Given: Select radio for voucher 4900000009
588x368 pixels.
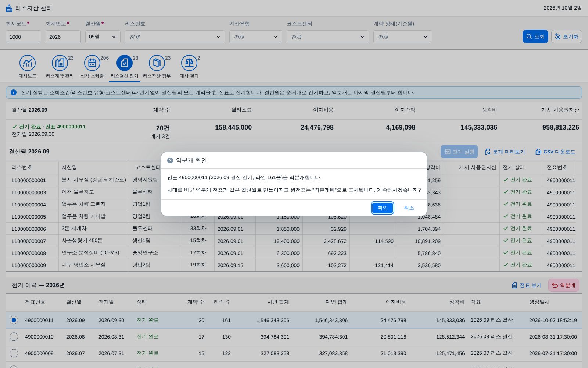Looking at the screenshot, I should pyautogui.click(x=14, y=353).
